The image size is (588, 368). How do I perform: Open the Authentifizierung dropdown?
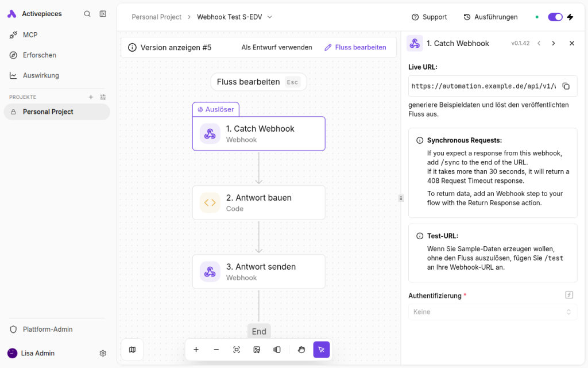pos(493,312)
